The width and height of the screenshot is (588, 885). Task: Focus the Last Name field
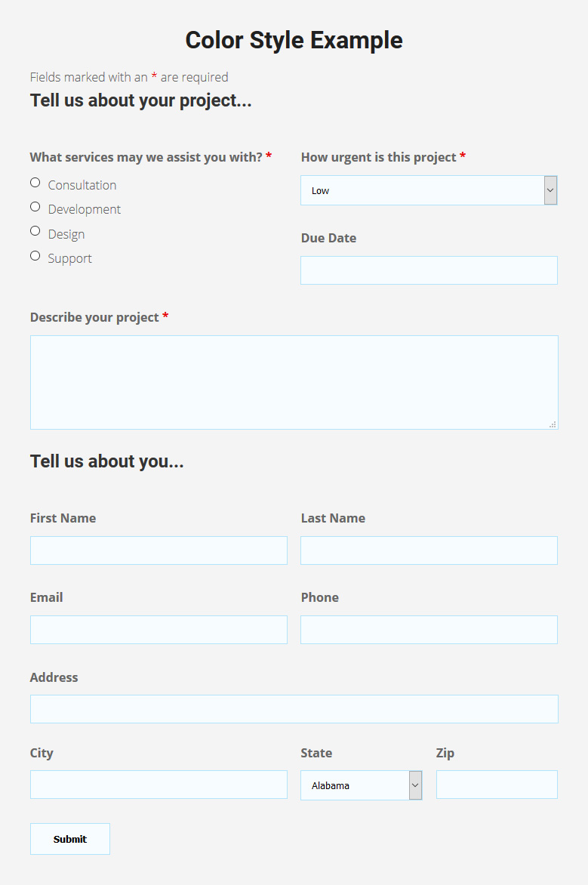click(429, 550)
